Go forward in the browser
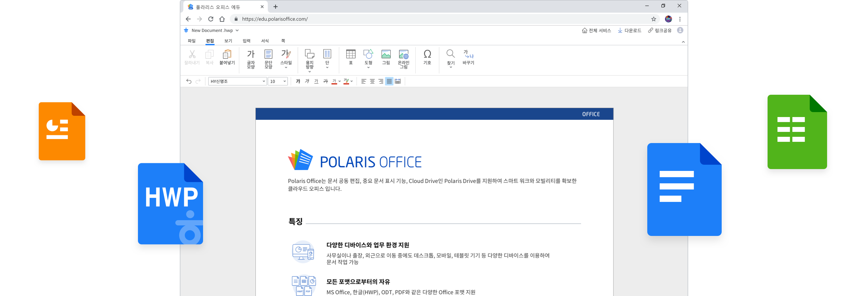The height and width of the screenshot is (296, 868). pos(199,19)
